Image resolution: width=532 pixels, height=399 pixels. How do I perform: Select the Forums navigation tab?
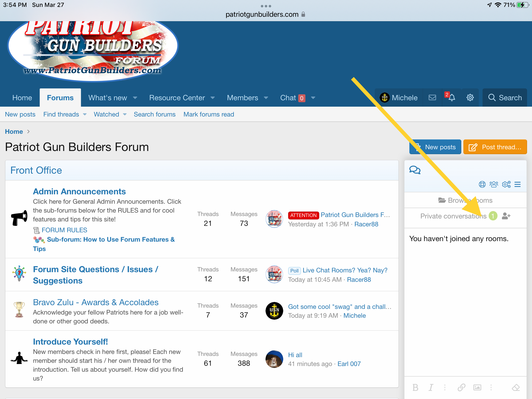click(x=60, y=98)
